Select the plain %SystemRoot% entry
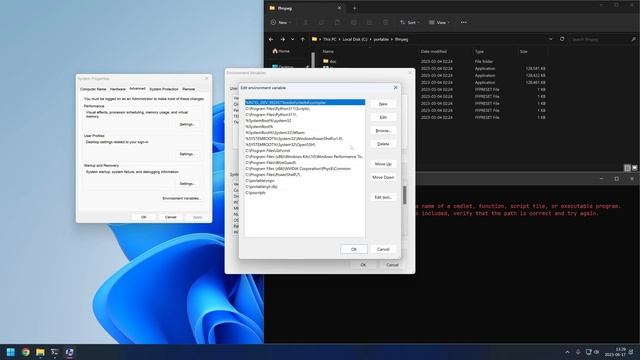Image resolution: width=640 pixels, height=360 pixels. click(x=305, y=127)
